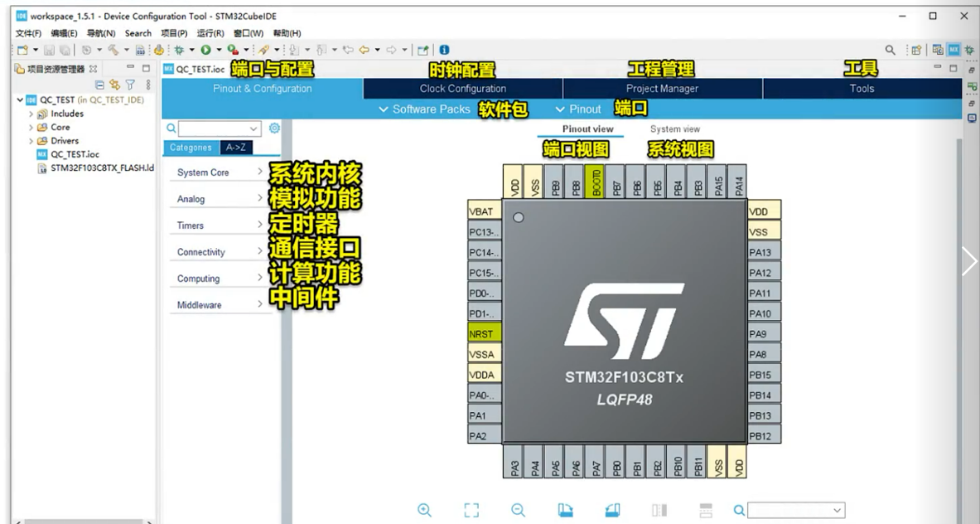980x524 pixels.
Task: Open the 项目(P) menu
Action: (174, 33)
